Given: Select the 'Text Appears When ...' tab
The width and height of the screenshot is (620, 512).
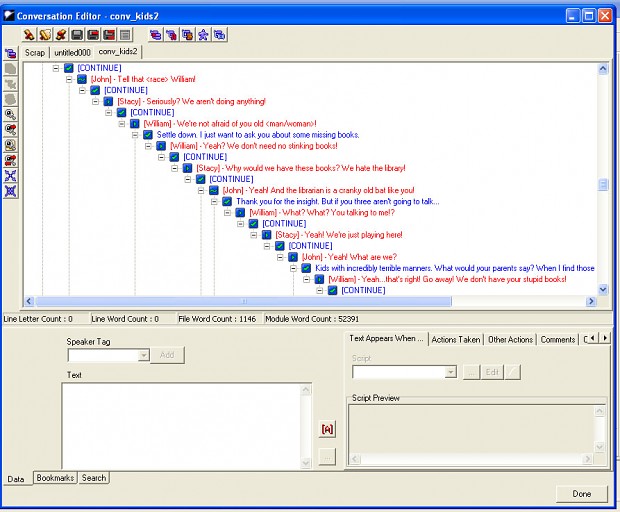Looking at the screenshot, I should 386,338.
